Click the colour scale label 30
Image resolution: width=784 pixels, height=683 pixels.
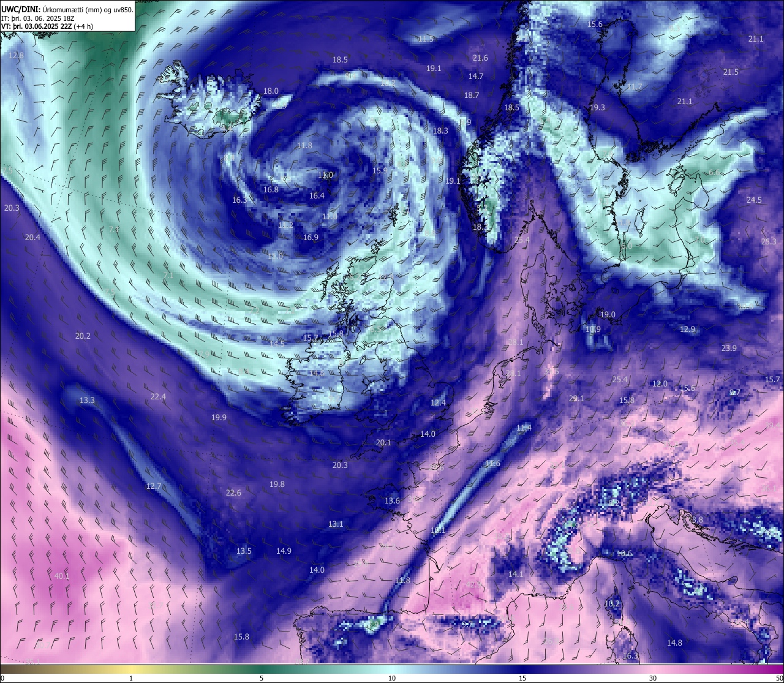pyautogui.click(x=653, y=678)
